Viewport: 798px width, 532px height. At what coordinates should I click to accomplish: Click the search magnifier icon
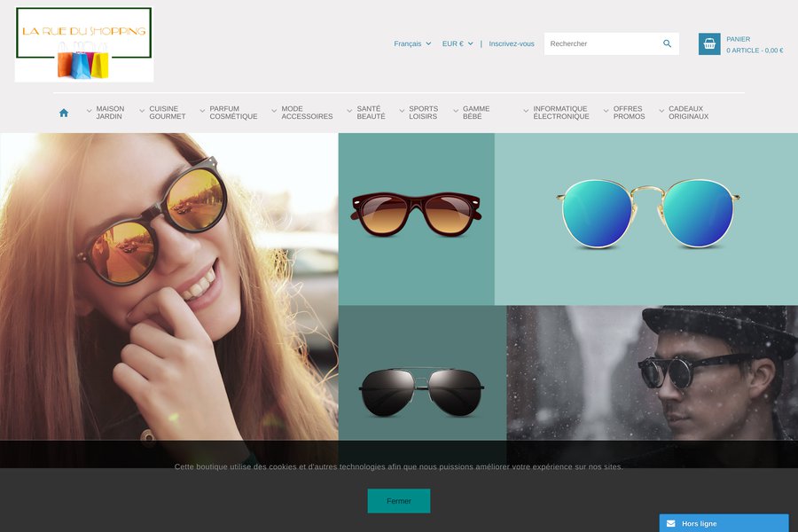click(x=667, y=43)
